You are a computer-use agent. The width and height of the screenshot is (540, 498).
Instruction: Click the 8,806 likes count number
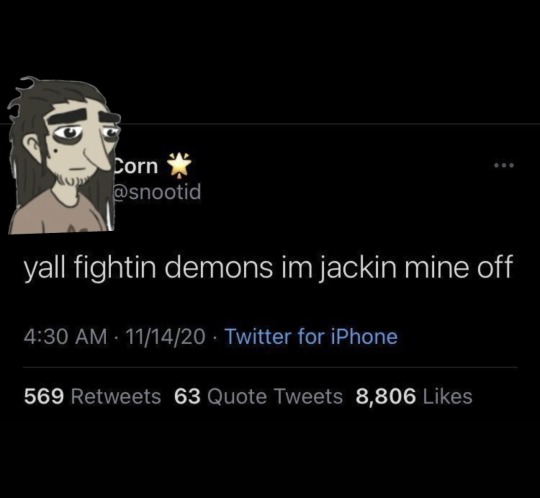tap(386, 396)
